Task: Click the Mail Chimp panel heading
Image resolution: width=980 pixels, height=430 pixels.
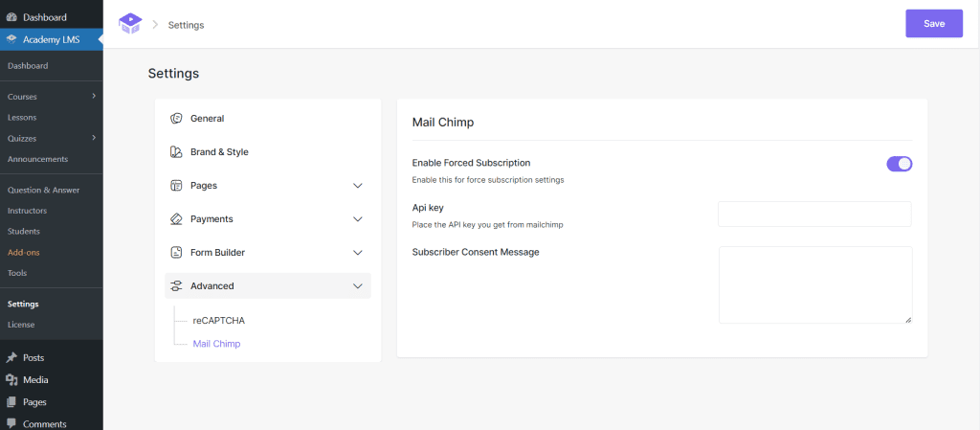Action: (x=443, y=123)
